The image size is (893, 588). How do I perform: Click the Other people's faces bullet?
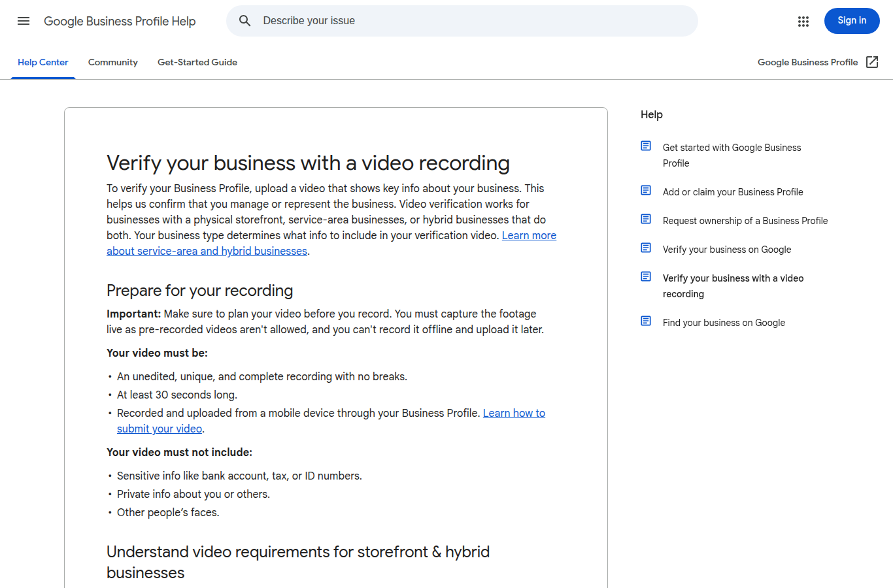(168, 512)
